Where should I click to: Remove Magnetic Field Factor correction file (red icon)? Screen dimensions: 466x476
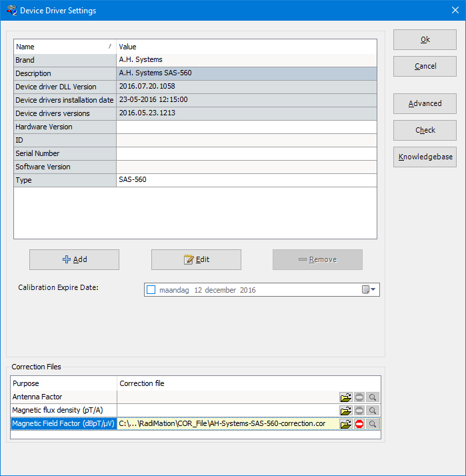pyautogui.click(x=359, y=424)
